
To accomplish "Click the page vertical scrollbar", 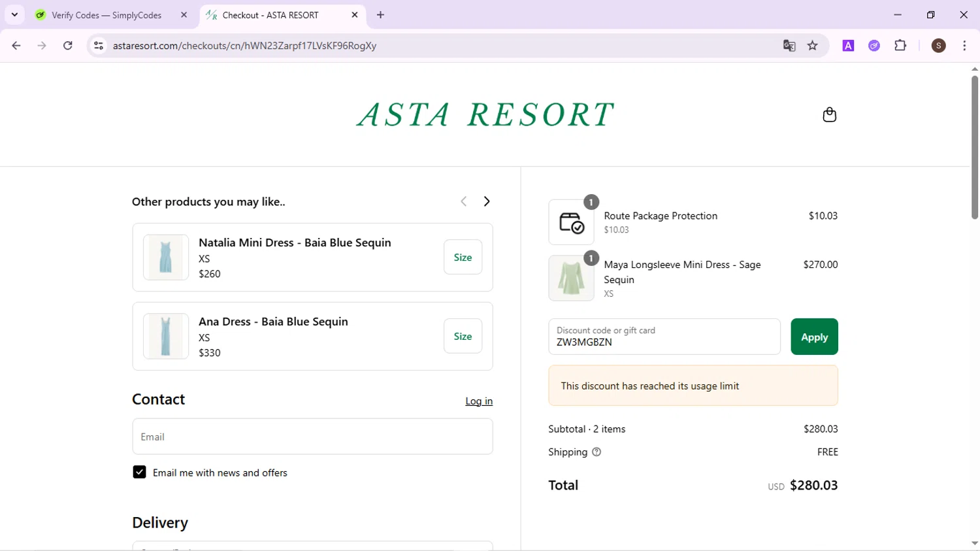I will 974,147.
